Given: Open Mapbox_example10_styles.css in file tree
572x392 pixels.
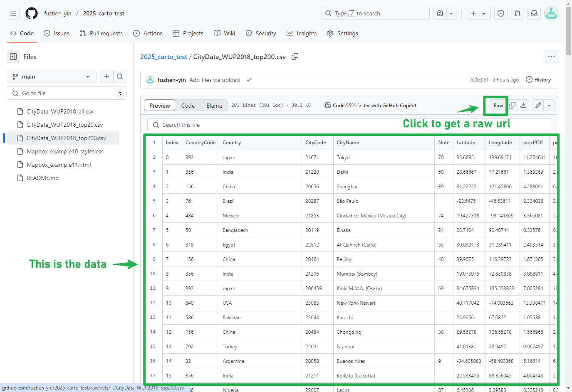Looking at the screenshot, I should pyautogui.click(x=65, y=151).
